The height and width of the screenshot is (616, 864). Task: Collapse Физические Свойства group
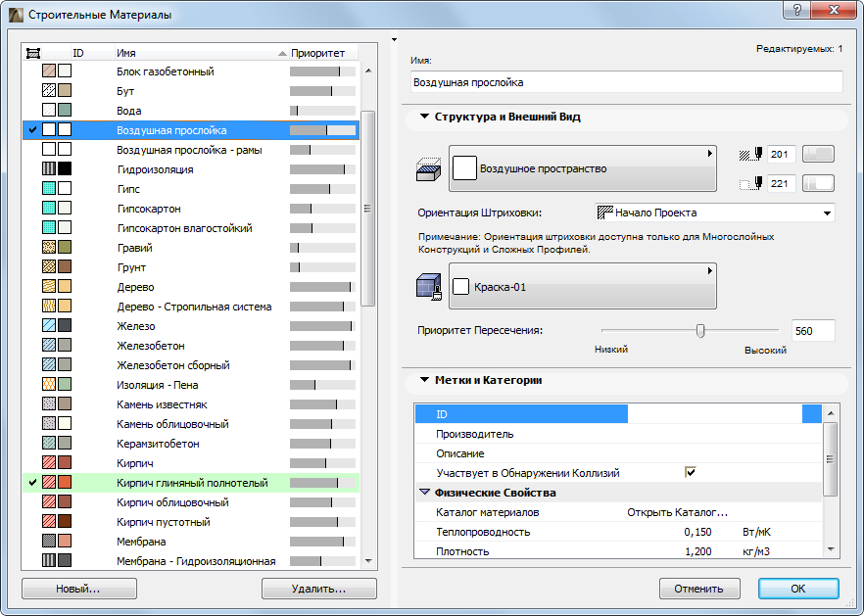[x=424, y=492]
